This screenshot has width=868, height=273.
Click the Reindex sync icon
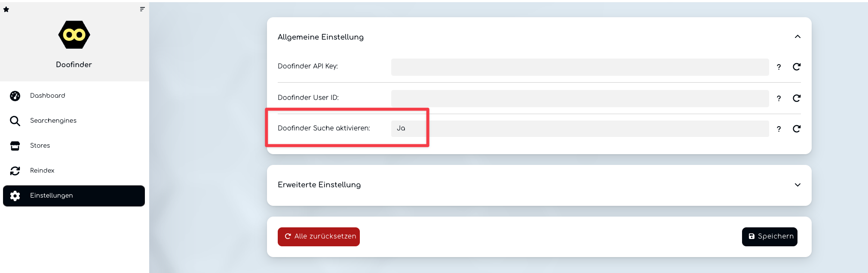pyautogui.click(x=15, y=171)
